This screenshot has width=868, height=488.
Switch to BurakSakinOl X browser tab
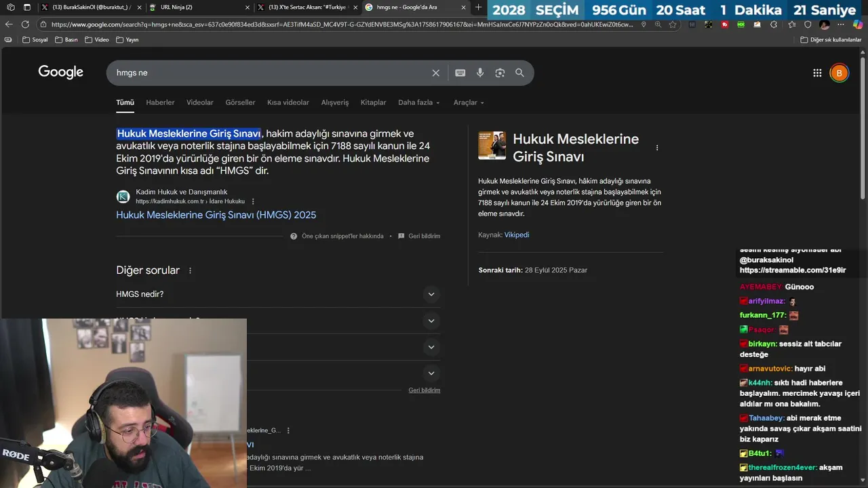(x=92, y=7)
